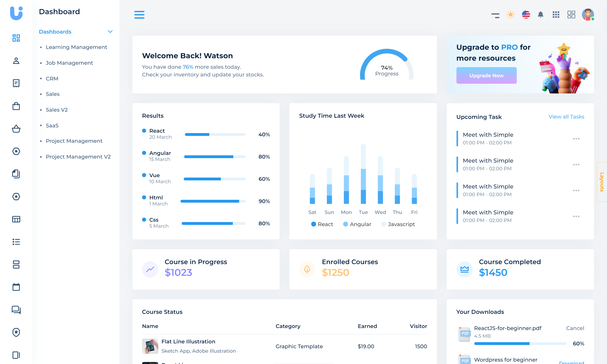Click the user profile sidebar icon

[16, 61]
